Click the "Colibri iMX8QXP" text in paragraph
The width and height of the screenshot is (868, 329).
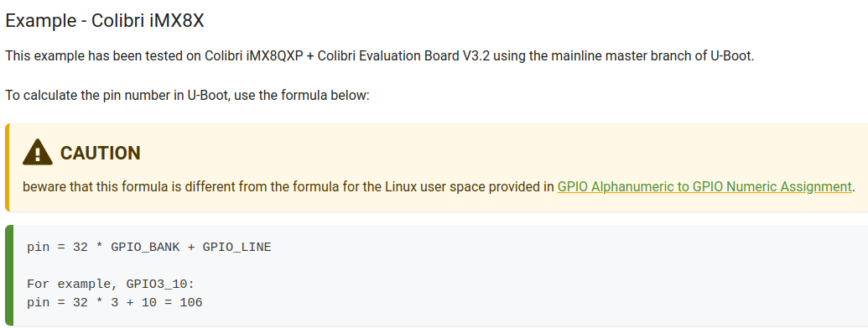point(255,56)
